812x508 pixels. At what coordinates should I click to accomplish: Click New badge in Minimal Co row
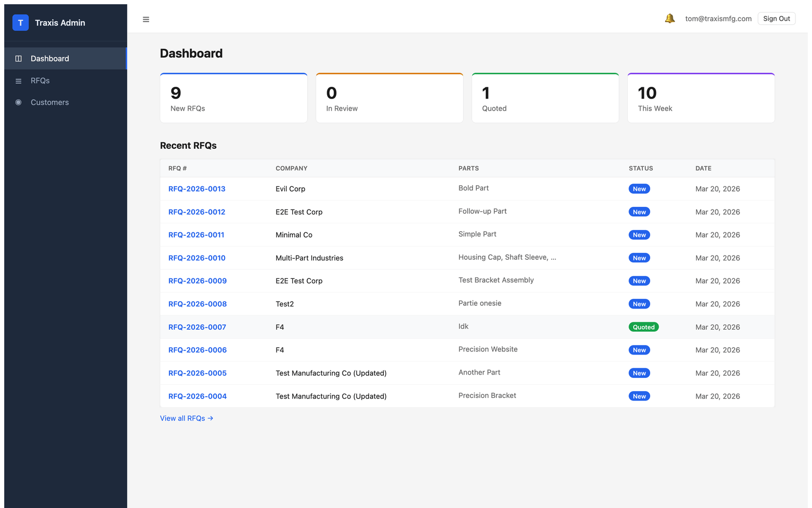tap(639, 235)
